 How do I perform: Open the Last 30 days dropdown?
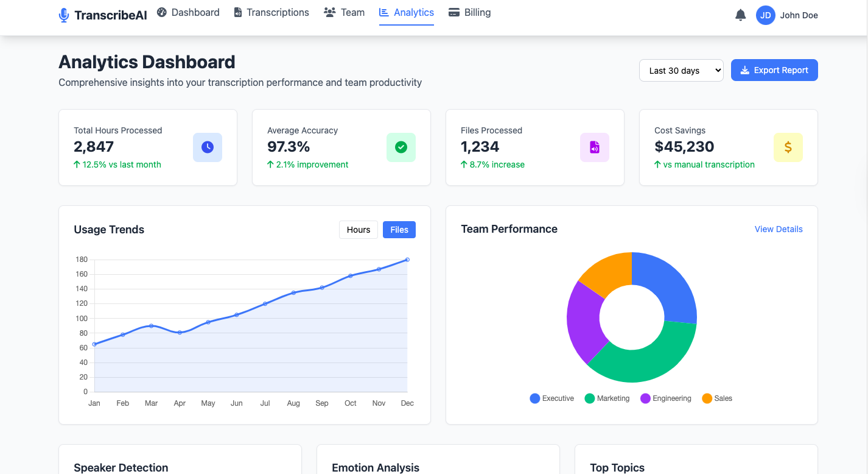pyautogui.click(x=681, y=71)
